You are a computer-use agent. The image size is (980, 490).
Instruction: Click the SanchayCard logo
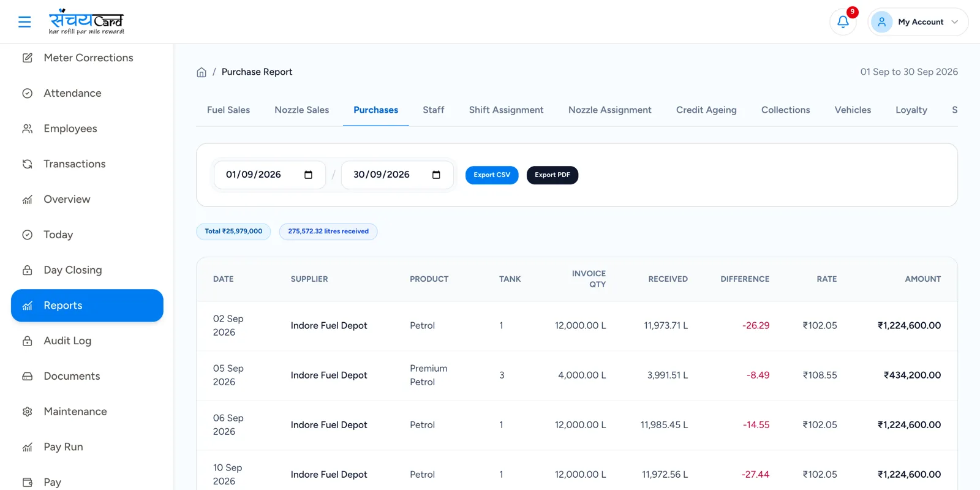pyautogui.click(x=86, y=22)
